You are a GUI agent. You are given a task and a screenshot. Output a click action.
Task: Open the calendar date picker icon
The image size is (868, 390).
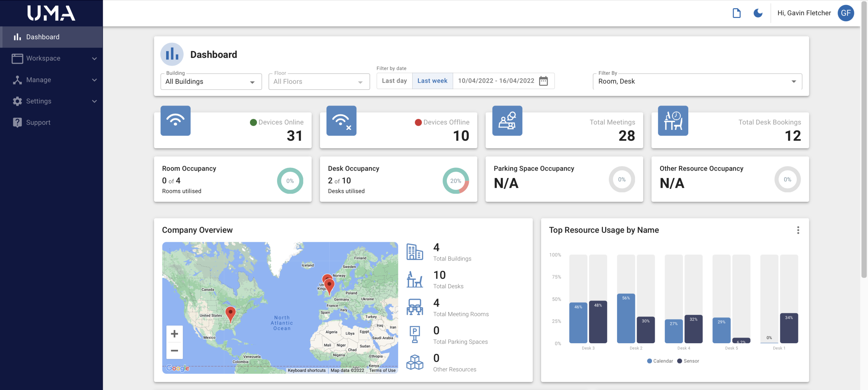click(544, 81)
